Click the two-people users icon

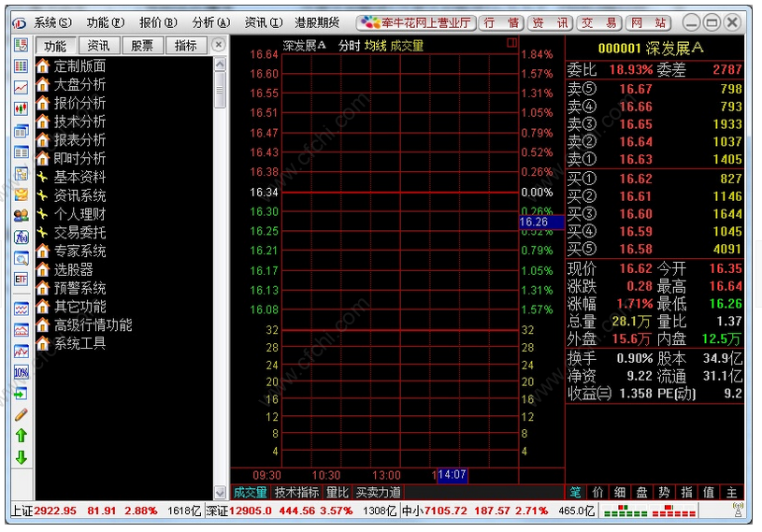click(x=21, y=215)
